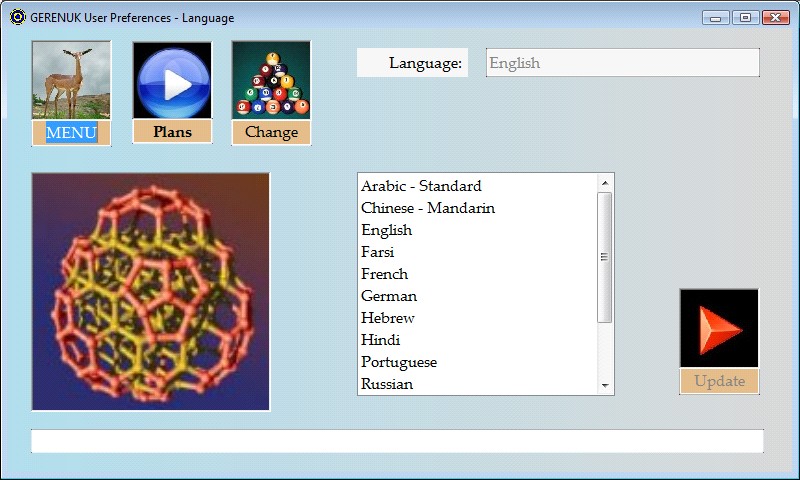This screenshot has width=800, height=480.
Task: Click the billiard balls Change icon
Action: click(271, 81)
